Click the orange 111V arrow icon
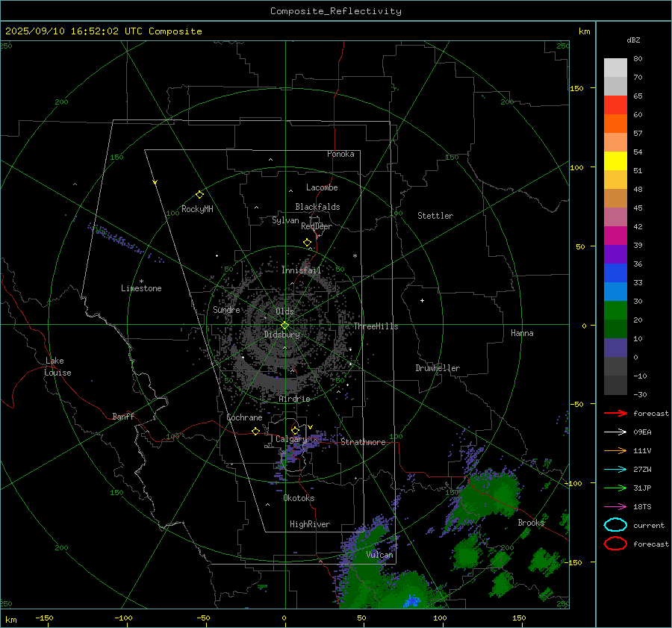Image resolution: width=672 pixels, height=628 pixels. (x=615, y=450)
